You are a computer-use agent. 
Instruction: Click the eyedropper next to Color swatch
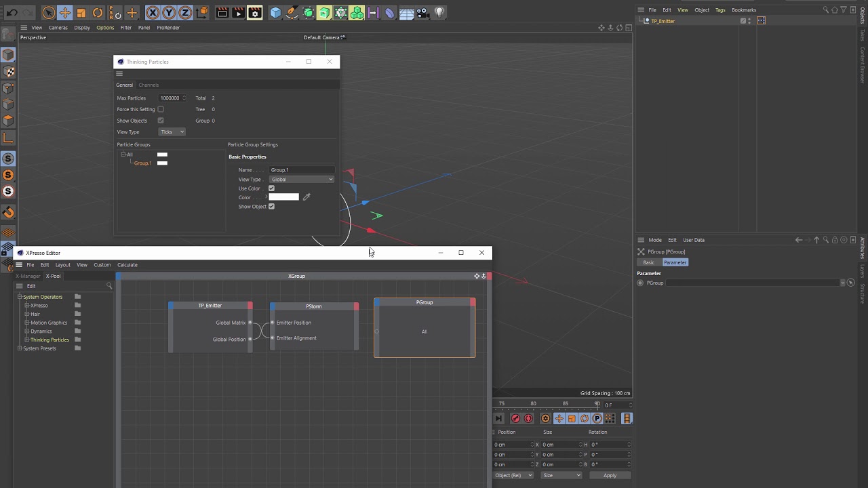(x=307, y=197)
